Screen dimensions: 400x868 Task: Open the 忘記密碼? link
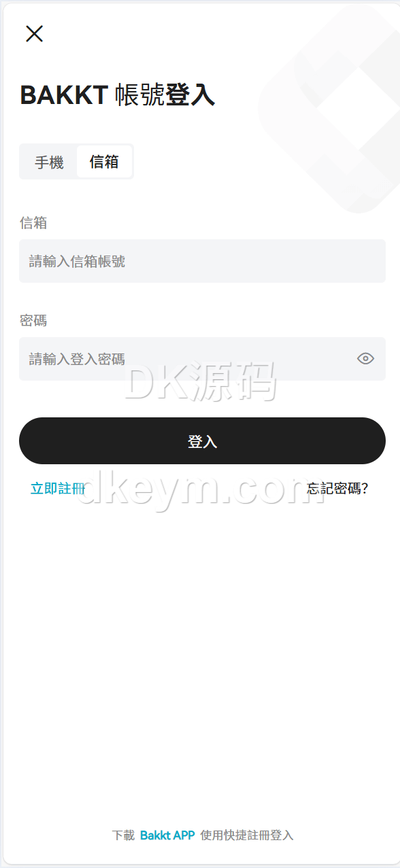337,488
